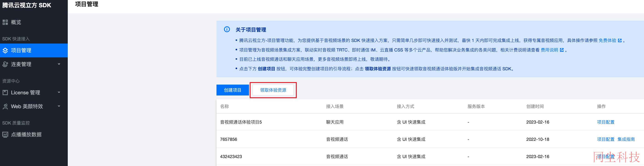Click 含 UI 快速集成 in 音视频通话体验项目5 row
The image size is (644, 166).
[411, 122]
